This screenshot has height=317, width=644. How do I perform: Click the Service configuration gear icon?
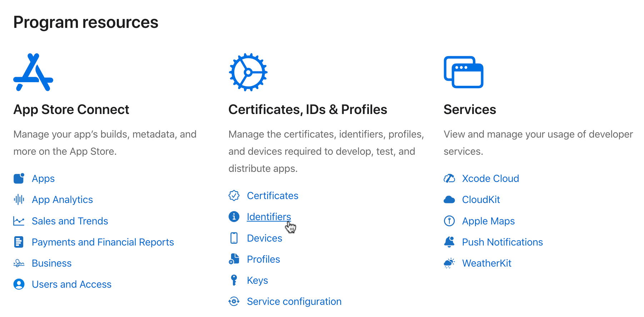(x=234, y=301)
